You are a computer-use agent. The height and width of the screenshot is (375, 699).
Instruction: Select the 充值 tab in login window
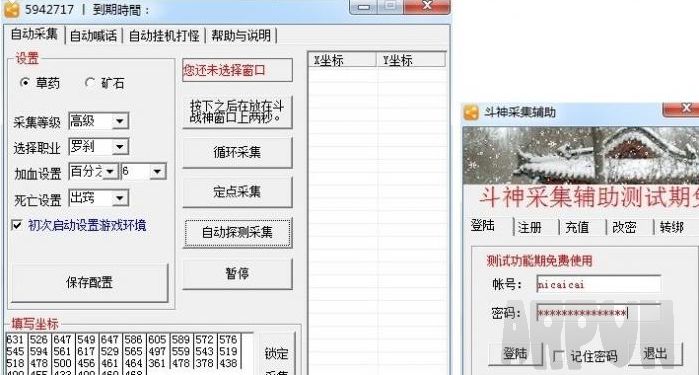(x=577, y=227)
